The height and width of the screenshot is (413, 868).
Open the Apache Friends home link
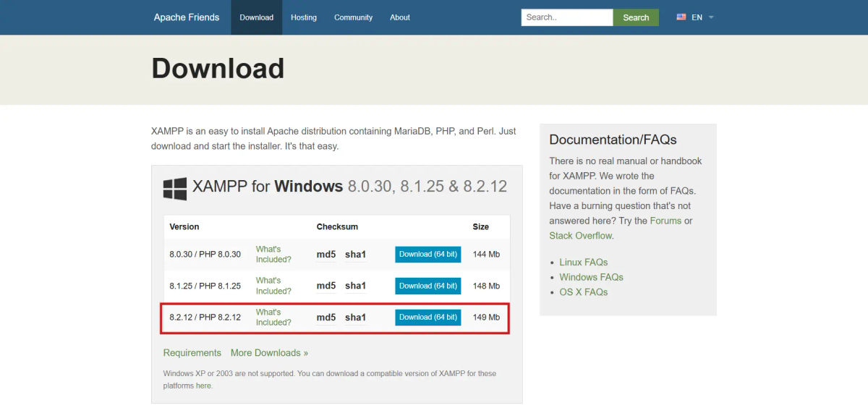187,17
